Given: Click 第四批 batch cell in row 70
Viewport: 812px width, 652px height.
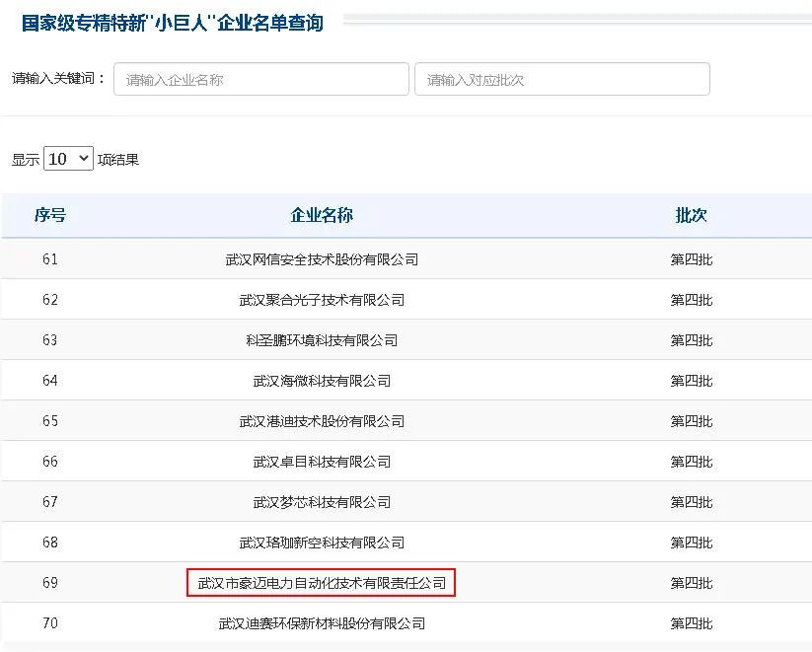Looking at the screenshot, I should 691,623.
